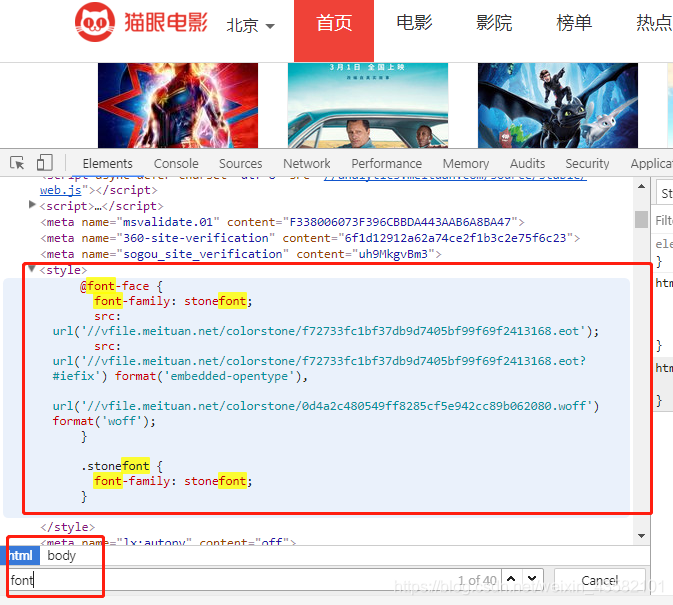
Task: Open the 北京 city dropdown
Action: click(x=250, y=25)
